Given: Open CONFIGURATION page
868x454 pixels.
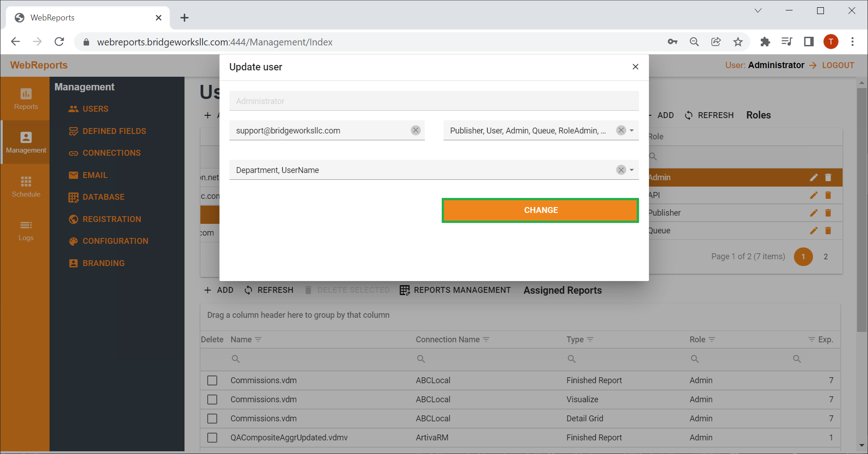Looking at the screenshot, I should coord(108,241).
